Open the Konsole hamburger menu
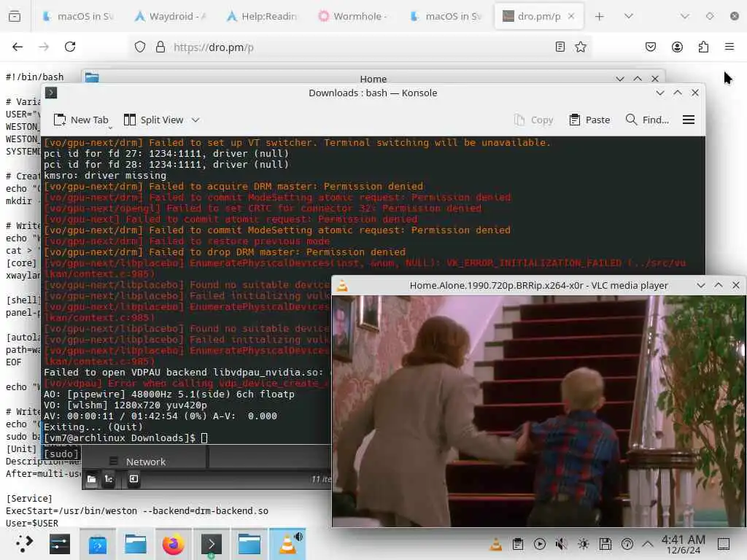Screen dimensions: 747x560 click(689, 120)
